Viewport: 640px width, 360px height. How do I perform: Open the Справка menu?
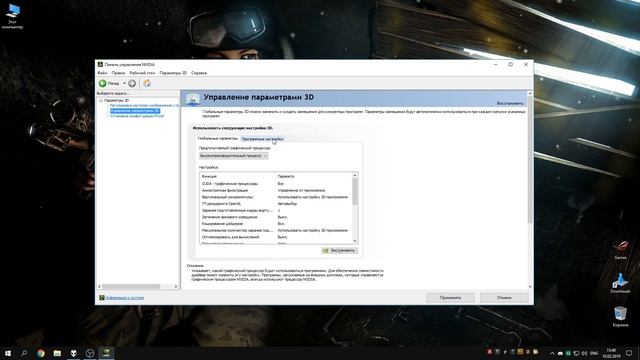[x=199, y=73]
